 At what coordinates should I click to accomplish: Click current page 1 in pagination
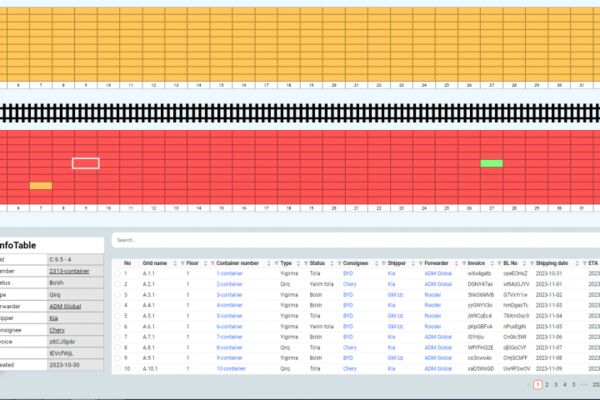(538, 385)
